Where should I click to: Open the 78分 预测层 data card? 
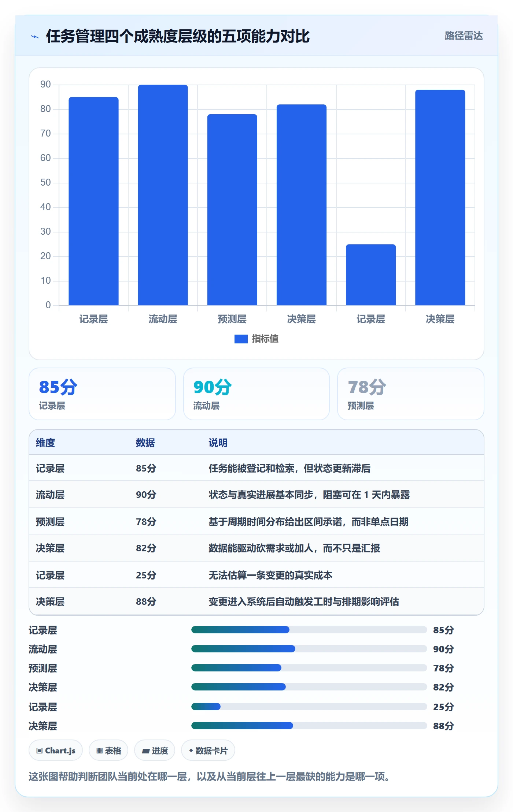pos(411,394)
